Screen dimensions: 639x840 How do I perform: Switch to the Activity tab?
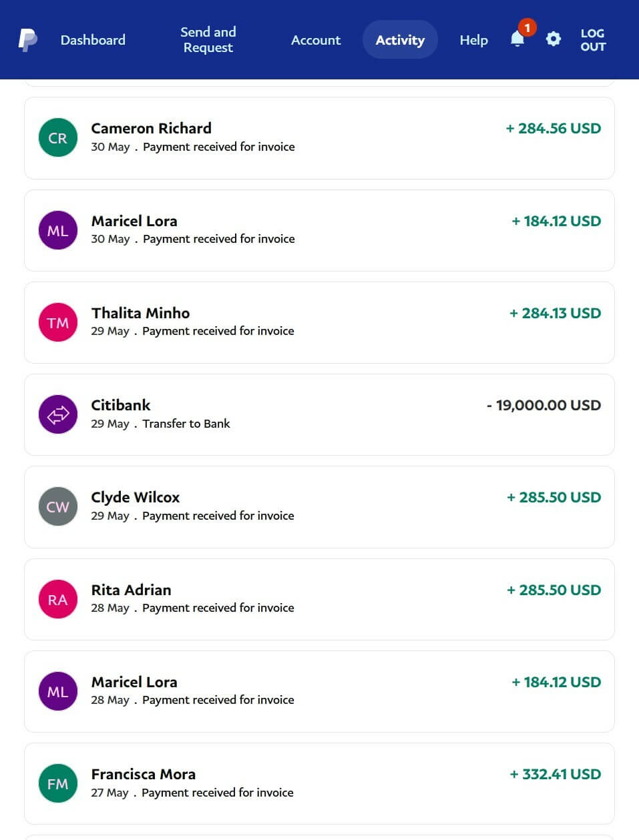tap(399, 40)
